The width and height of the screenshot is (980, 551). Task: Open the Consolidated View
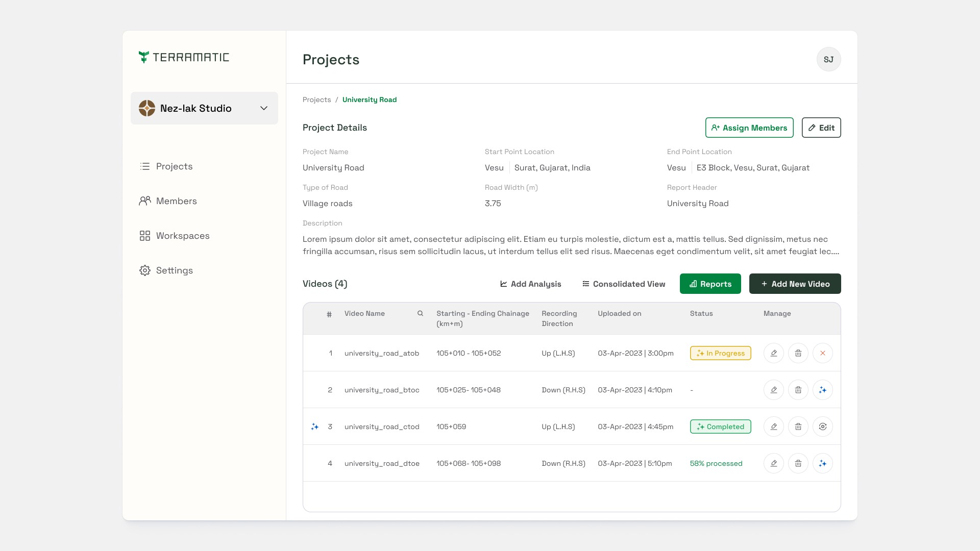pyautogui.click(x=624, y=284)
